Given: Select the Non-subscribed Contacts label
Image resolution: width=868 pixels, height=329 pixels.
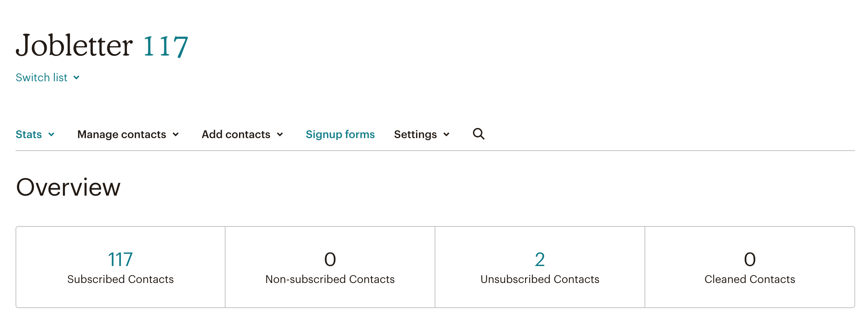Looking at the screenshot, I should (330, 279).
